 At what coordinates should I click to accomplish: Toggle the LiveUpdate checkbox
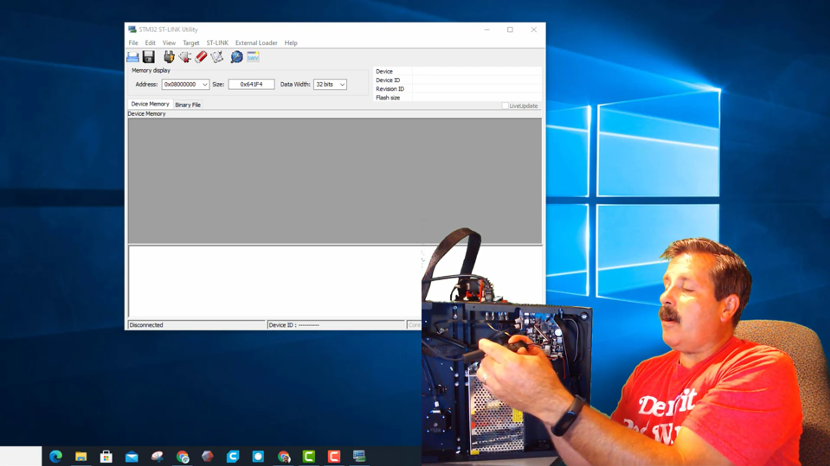coord(505,106)
